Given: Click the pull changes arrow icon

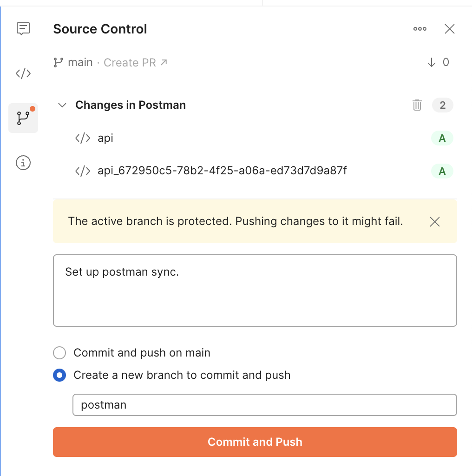Looking at the screenshot, I should [431, 62].
